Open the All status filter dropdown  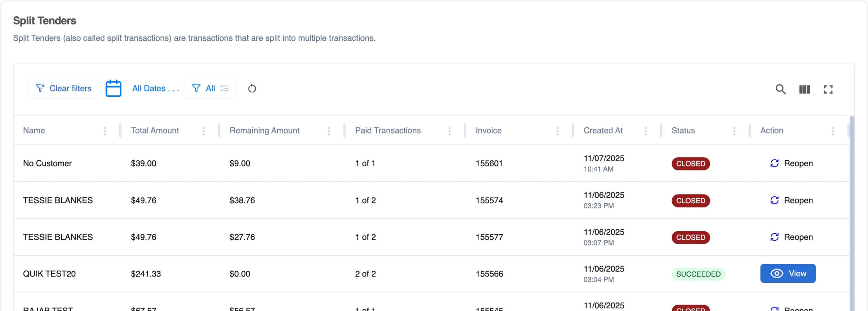tap(210, 89)
